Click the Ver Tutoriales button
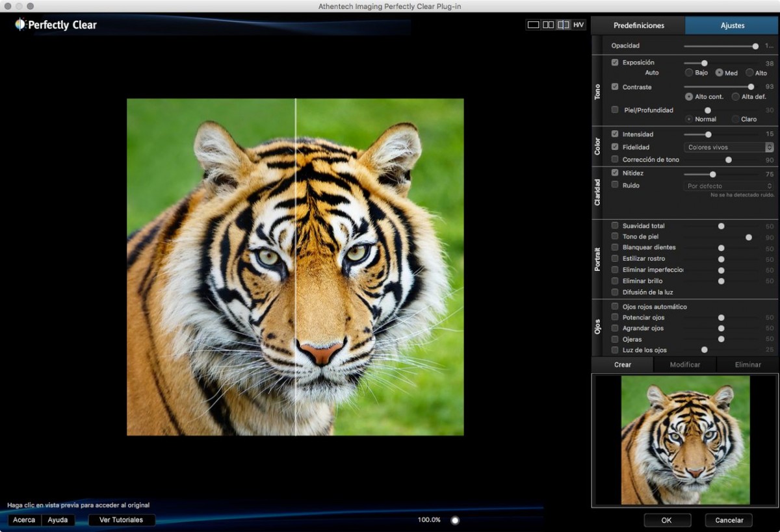Screen dimensions: 780x532 pos(122,520)
